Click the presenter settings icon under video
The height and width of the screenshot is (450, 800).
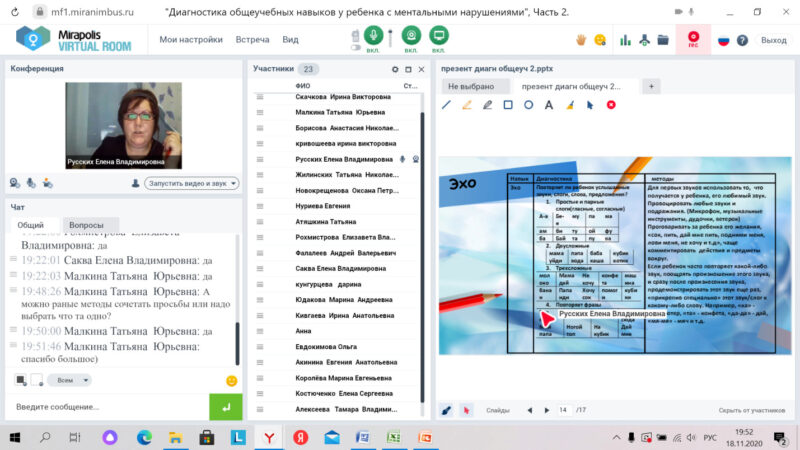(47, 183)
